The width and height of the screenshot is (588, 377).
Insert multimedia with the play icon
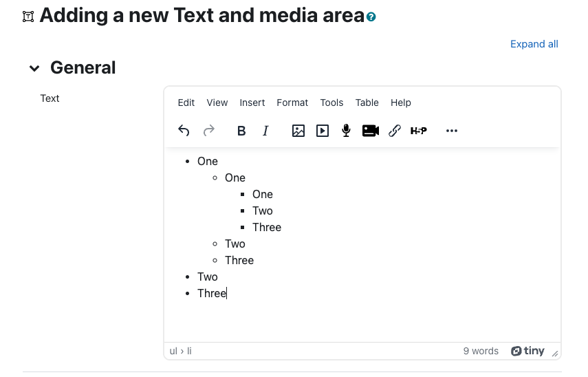coord(323,131)
